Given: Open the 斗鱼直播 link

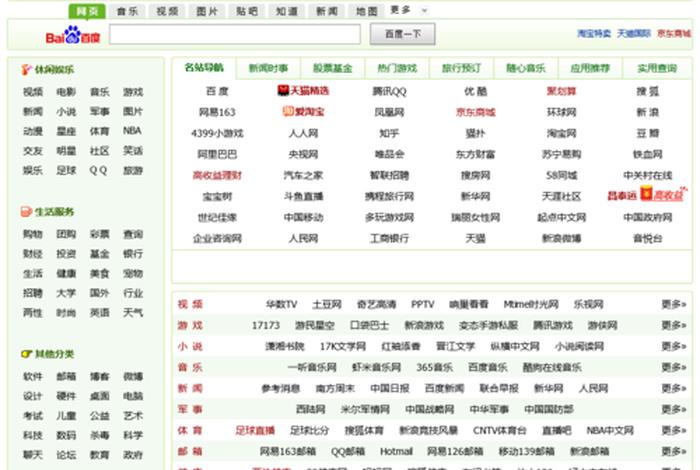Looking at the screenshot, I should [303, 196].
